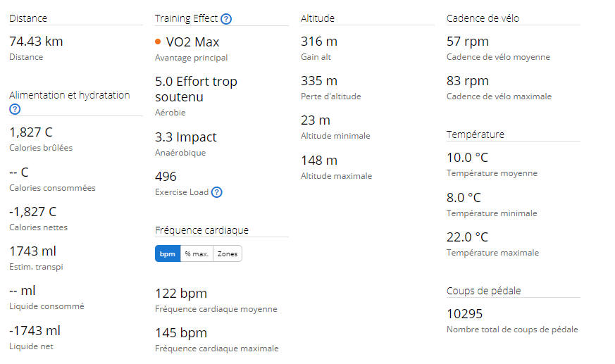Click the 496 Exercise Load value
615x364 pixels.
pos(166,176)
